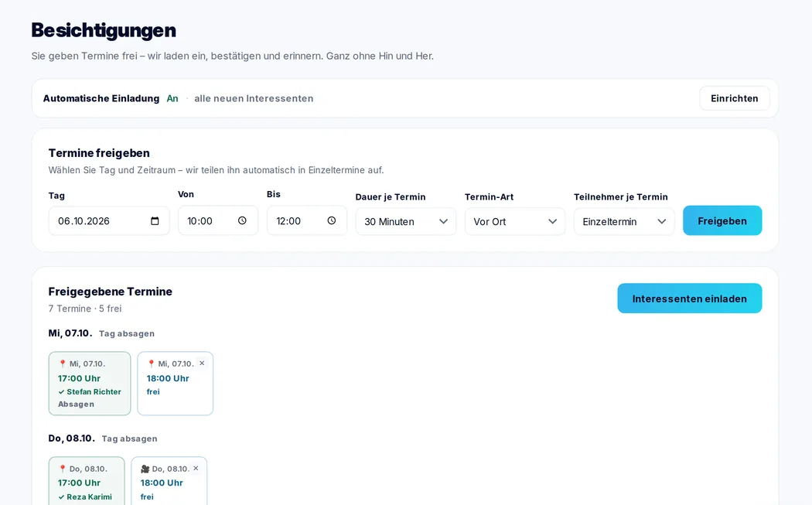
Task: Click Interessenten einladen button
Action: tap(689, 299)
